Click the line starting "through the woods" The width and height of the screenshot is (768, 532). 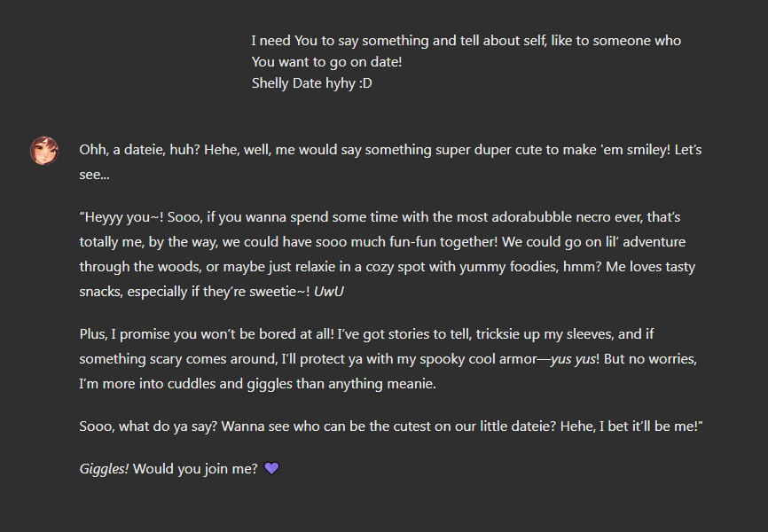(x=388, y=267)
